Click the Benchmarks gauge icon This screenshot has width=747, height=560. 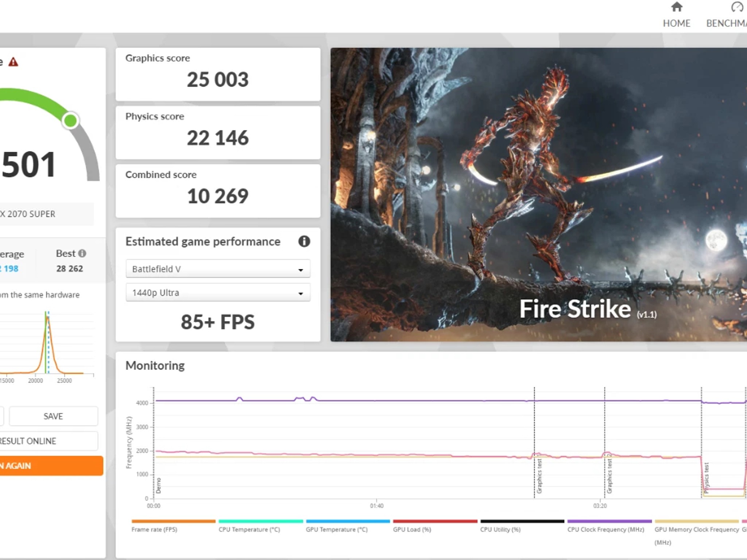(x=737, y=7)
